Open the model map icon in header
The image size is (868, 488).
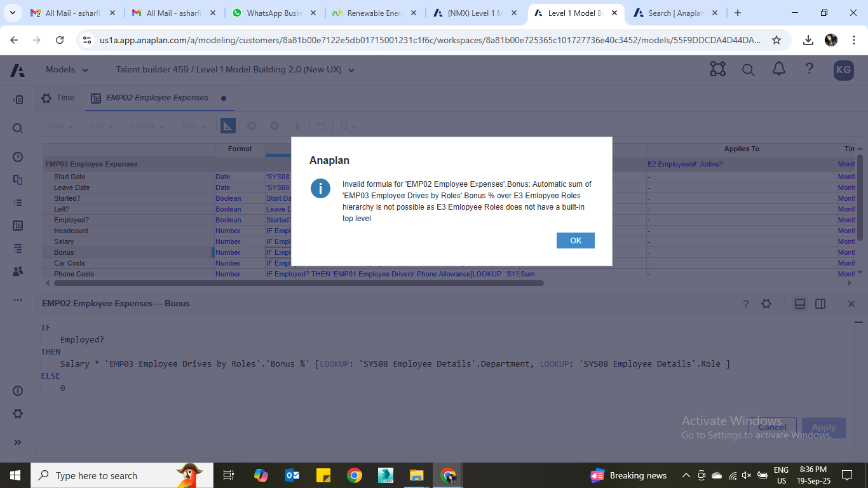(718, 69)
